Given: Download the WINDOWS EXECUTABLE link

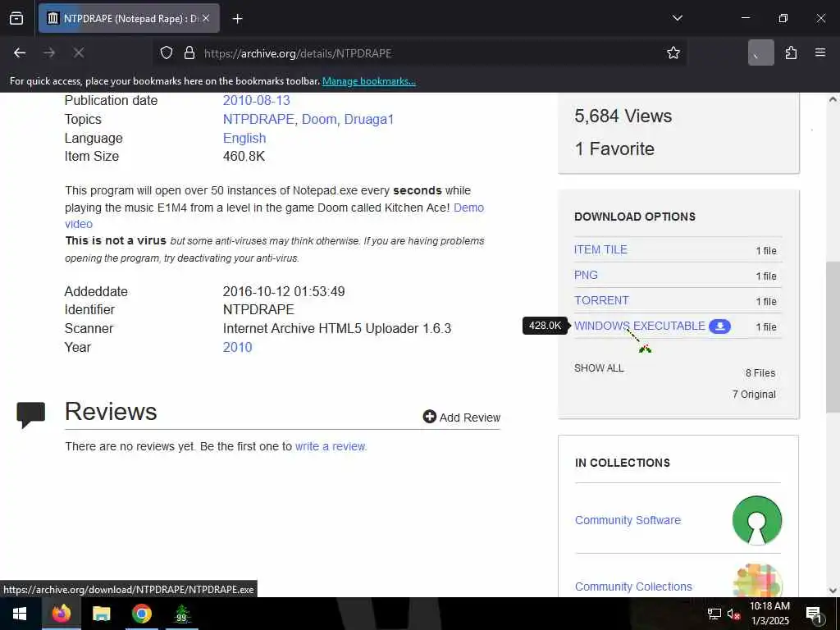Looking at the screenshot, I should (x=640, y=326).
